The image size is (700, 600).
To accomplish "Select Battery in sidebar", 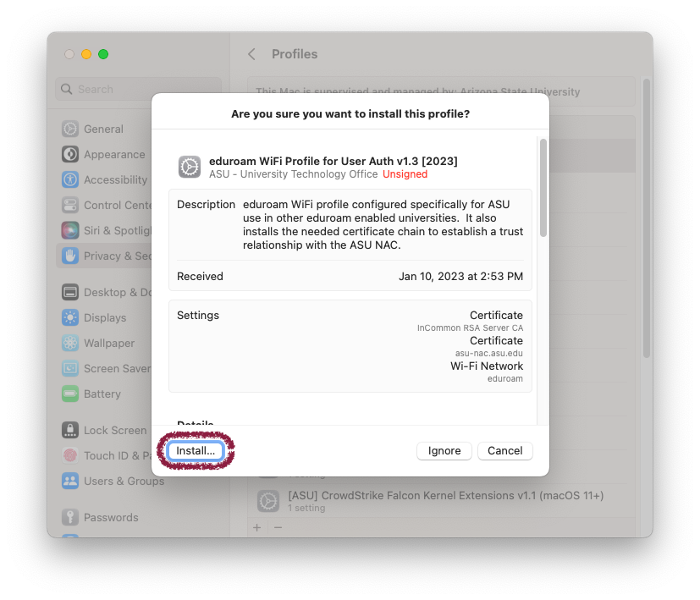I will coord(102,394).
